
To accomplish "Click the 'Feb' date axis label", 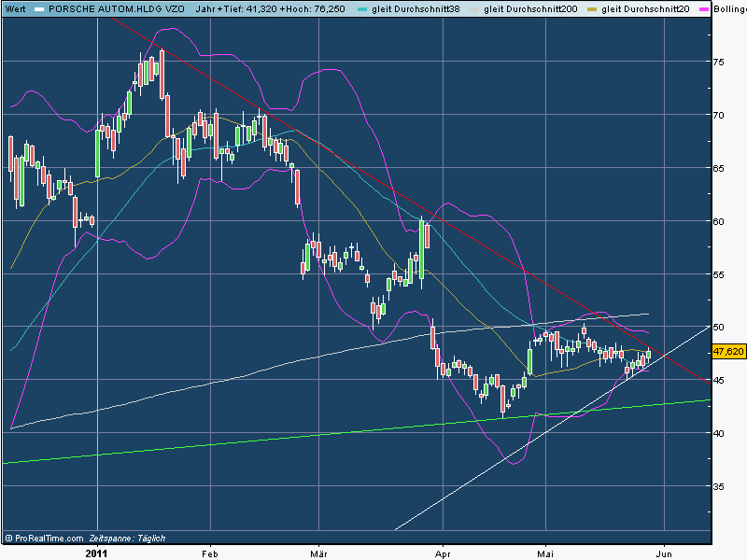I will click(209, 553).
